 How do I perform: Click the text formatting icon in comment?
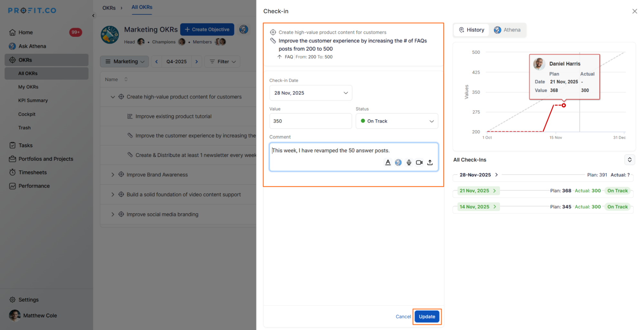tap(388, 162)
